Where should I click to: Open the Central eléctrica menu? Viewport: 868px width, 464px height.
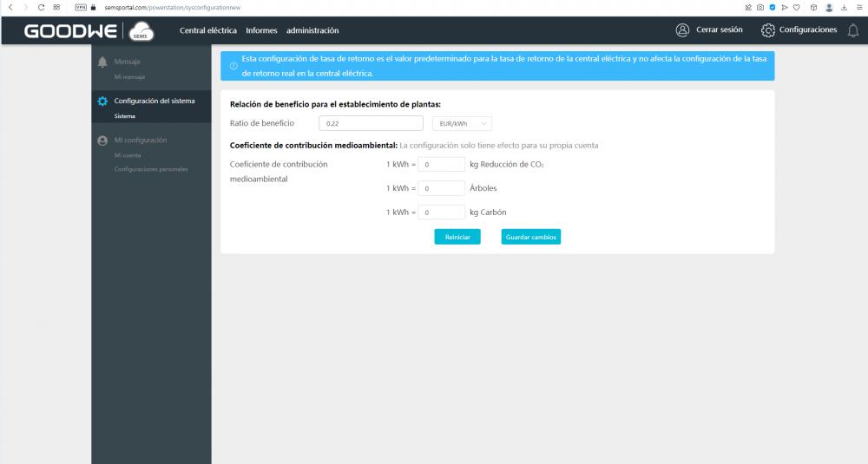click(x=208, y=30)
